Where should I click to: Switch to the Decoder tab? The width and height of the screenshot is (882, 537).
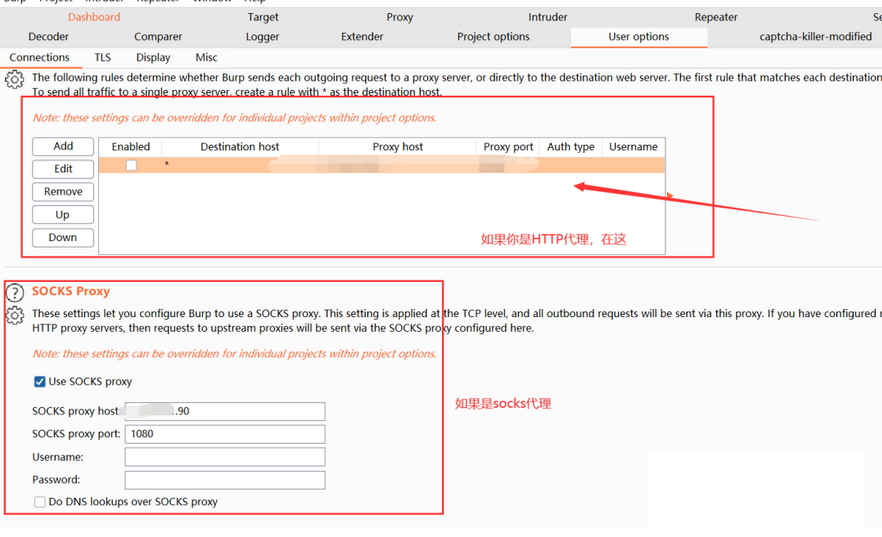click(x=48, y=37)
